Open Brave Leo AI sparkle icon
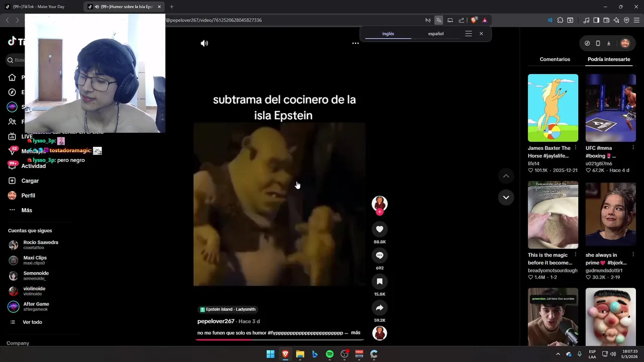The width and height of the screenshot is (644, 362). [616, 20]
